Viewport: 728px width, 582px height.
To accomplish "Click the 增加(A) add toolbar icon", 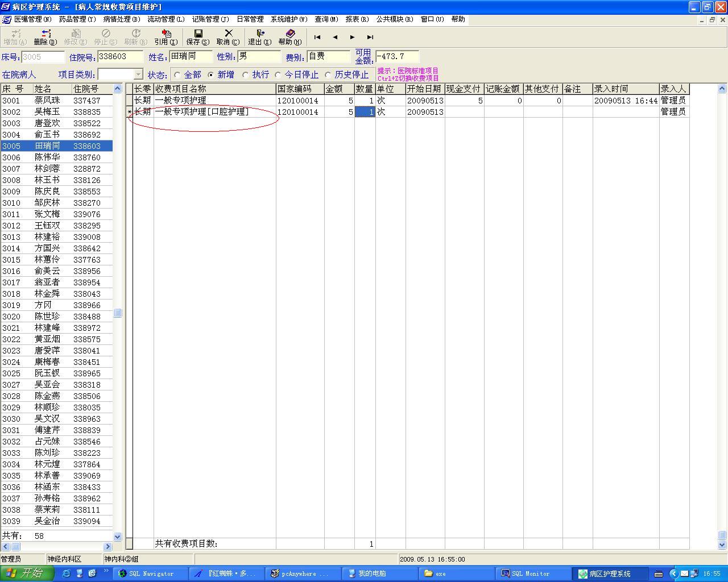I will click(15, 38).
